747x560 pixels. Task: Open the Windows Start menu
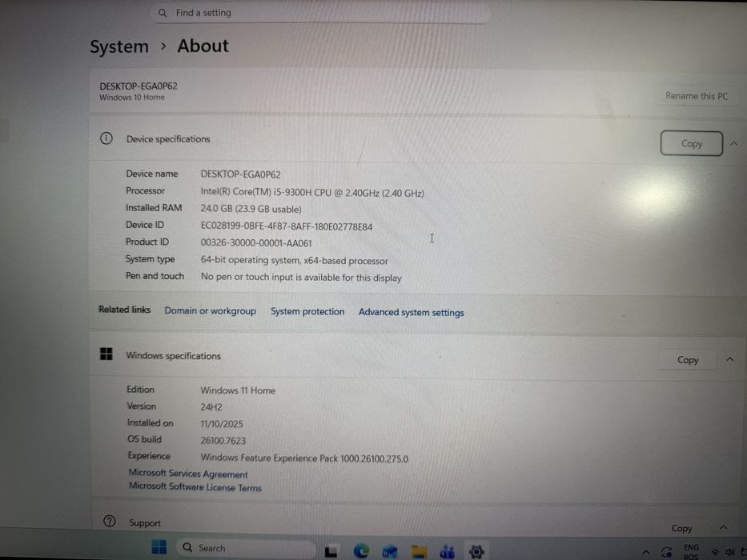pyautogui.click(x=159, y=547)
